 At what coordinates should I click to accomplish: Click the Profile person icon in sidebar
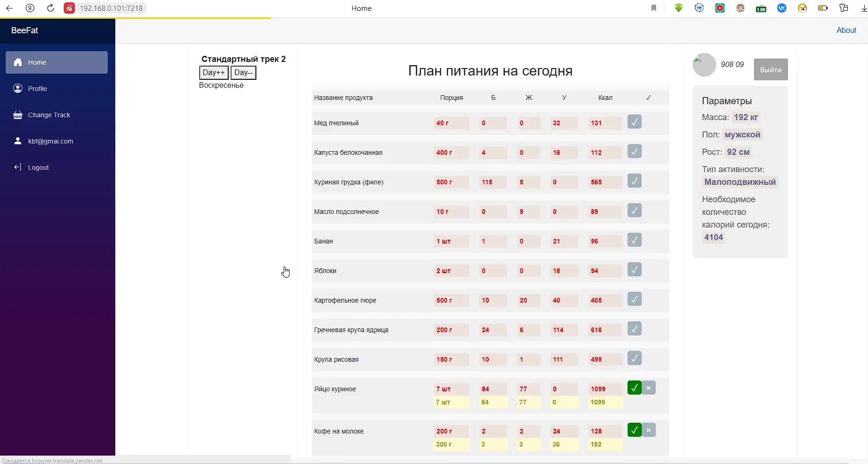(18, 89)
